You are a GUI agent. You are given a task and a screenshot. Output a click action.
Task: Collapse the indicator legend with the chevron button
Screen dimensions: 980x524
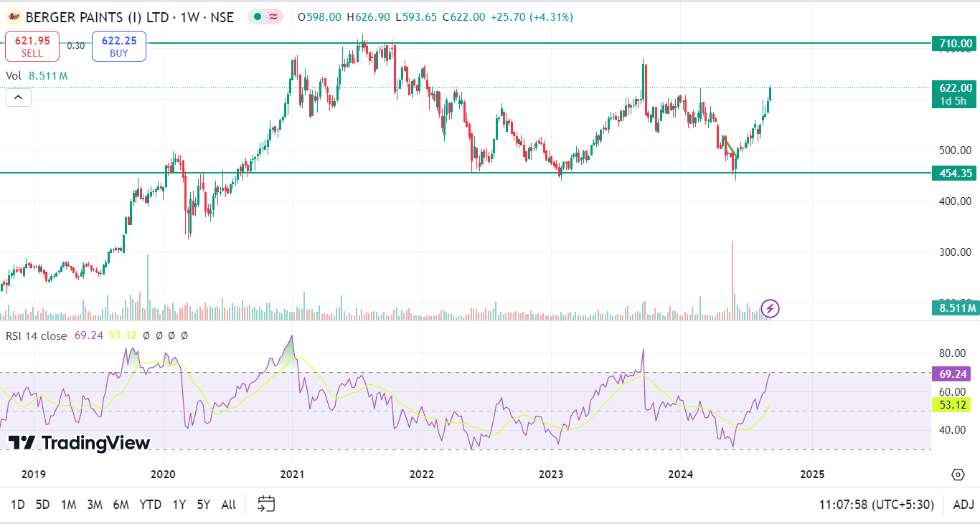[x=19, y=97]
